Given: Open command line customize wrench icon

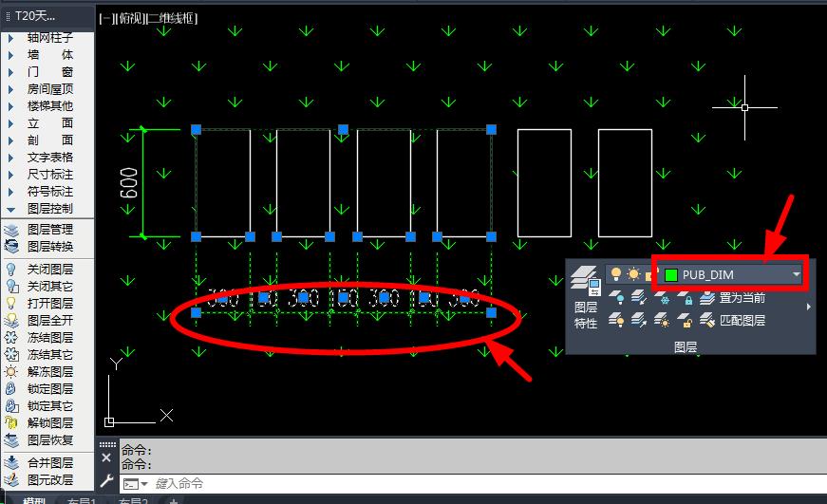Looking at the screenshot, I should [106, 480].
